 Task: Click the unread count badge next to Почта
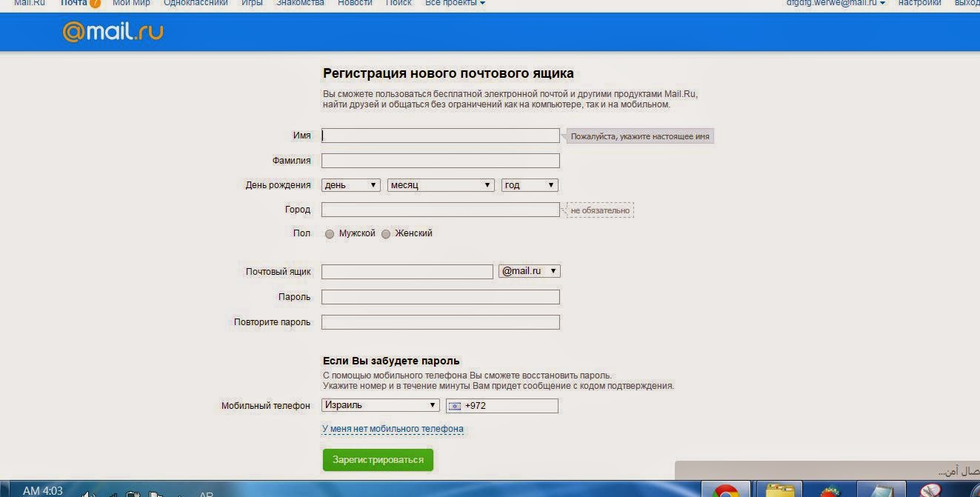point(95,3)
